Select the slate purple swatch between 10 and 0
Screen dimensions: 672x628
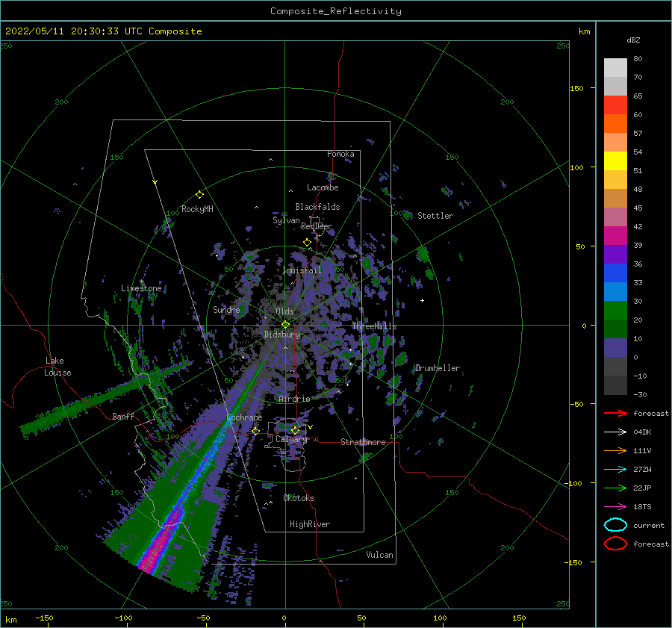[x=615, y=348]
